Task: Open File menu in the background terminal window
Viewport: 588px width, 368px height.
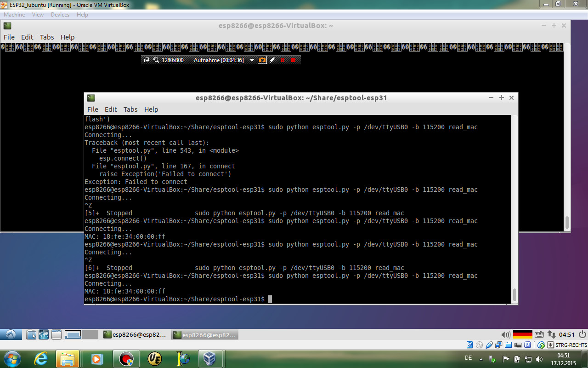Action: click(x=9, y=37)
